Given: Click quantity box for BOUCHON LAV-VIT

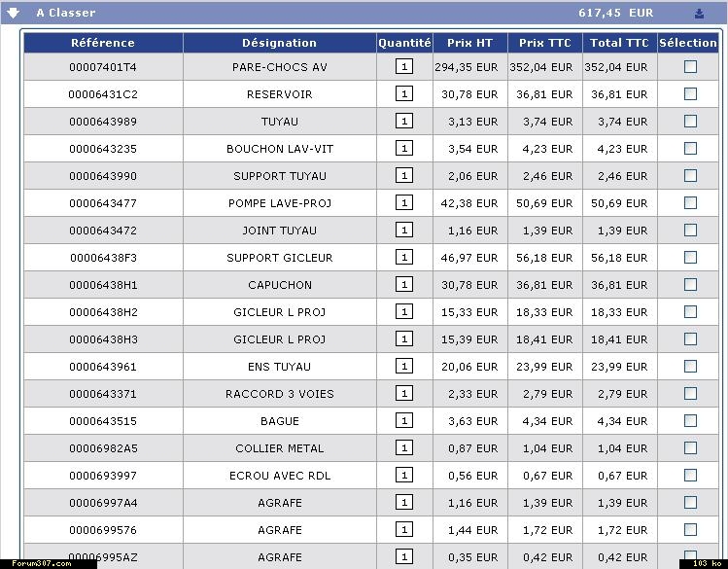Looking at the screenshot, I should (x=404, y=148).
